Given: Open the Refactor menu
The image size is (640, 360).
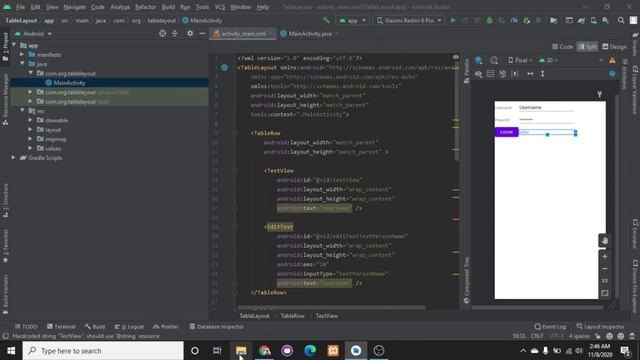Looking at the screenshot, I should (145, 7).
